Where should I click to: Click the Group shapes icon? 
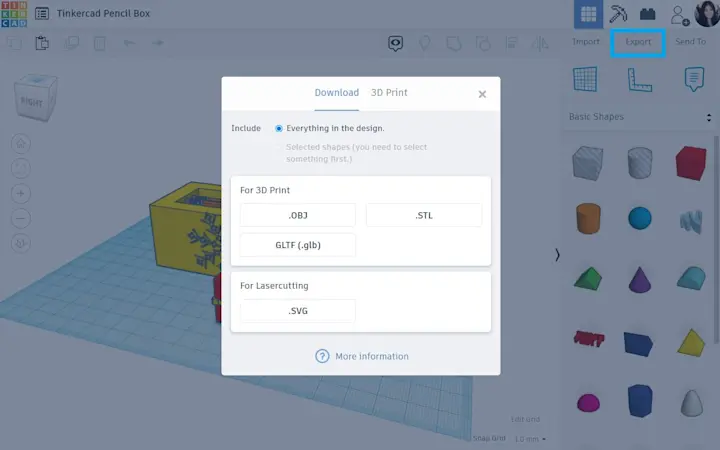pos(454,44)
